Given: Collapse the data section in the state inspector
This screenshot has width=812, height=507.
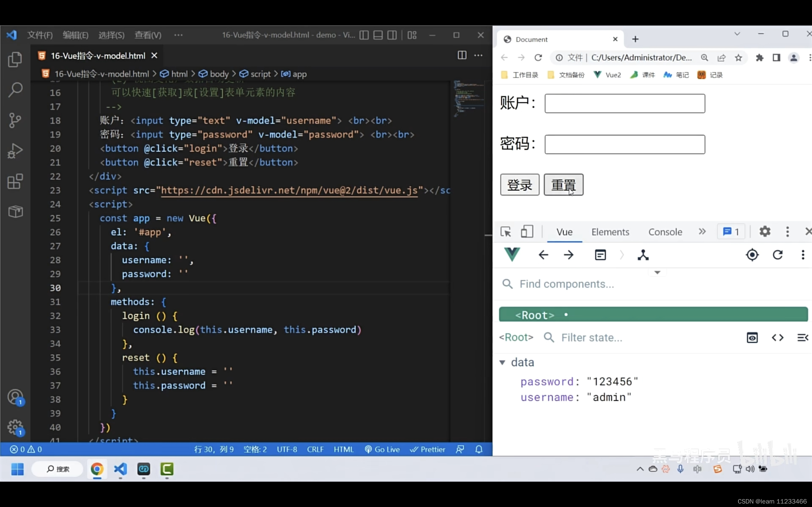Looking at the screenshot, I should click(x=502, y=363).
